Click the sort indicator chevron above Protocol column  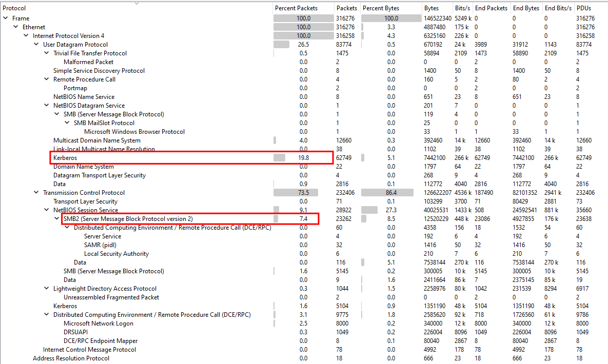pos(136,3)
